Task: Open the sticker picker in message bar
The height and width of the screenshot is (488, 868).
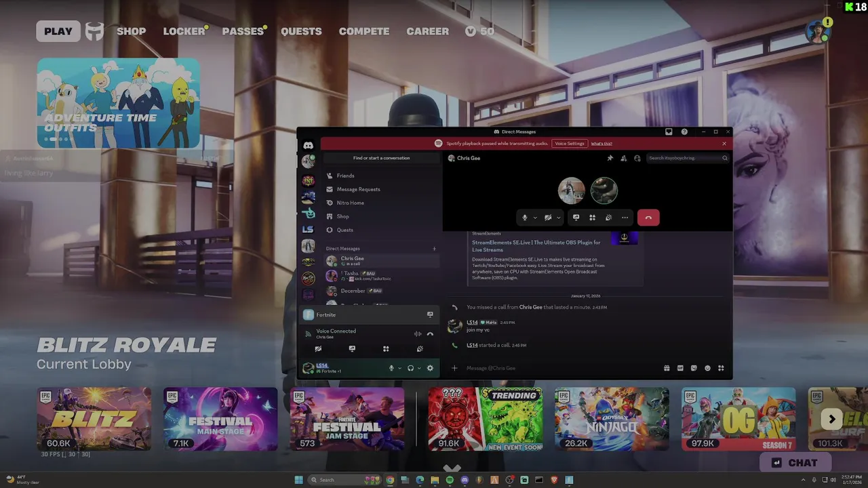Action: coord(694,368)
